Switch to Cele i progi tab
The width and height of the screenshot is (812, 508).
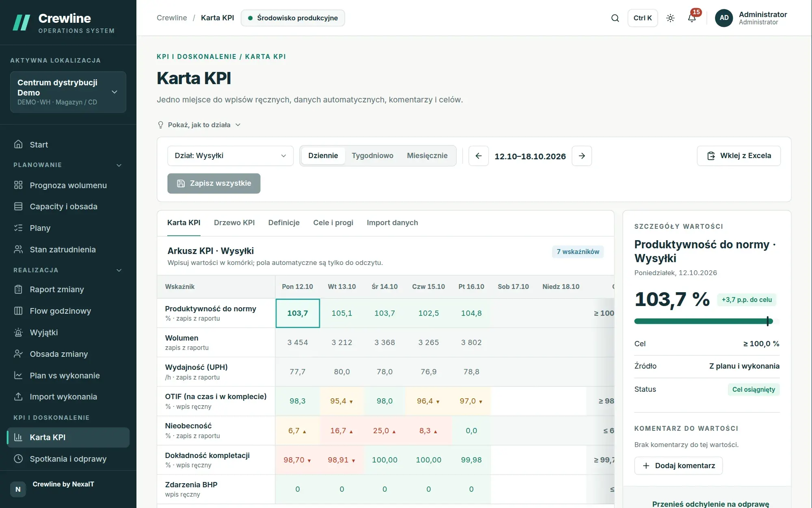coord(333,223)
